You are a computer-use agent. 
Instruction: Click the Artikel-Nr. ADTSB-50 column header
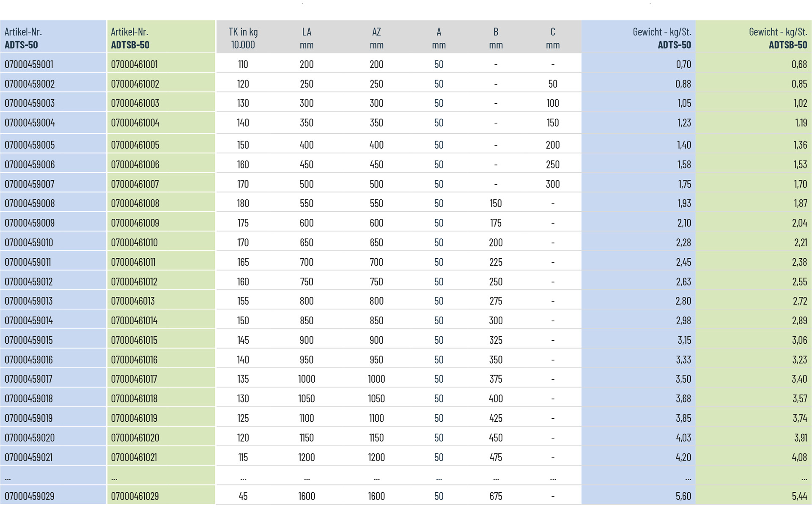point(130,38)
